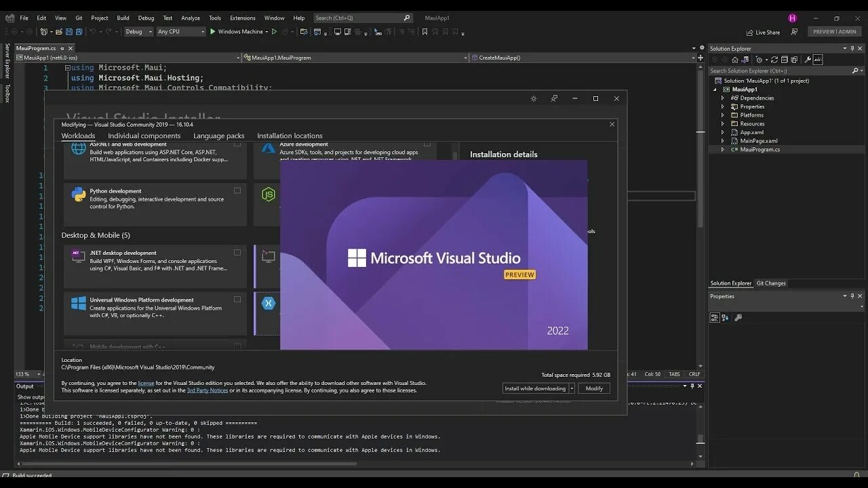The height and width of the screenshot is (488, 868).
Task: Check Universal Windows Platform development checkbox
Action: click(x=237, y=299)
